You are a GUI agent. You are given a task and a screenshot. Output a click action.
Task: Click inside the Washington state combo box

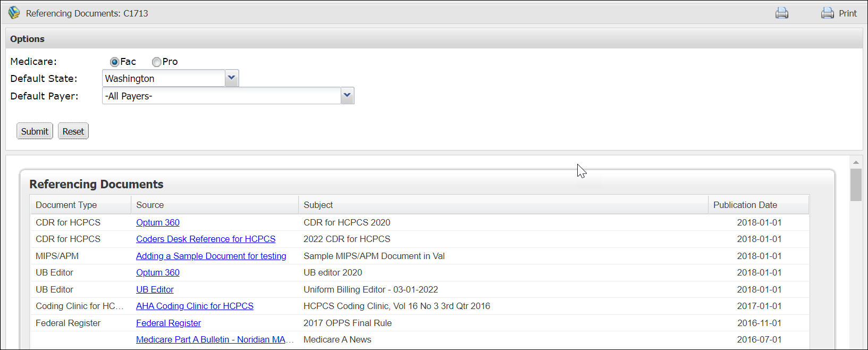tap(163, 78)
